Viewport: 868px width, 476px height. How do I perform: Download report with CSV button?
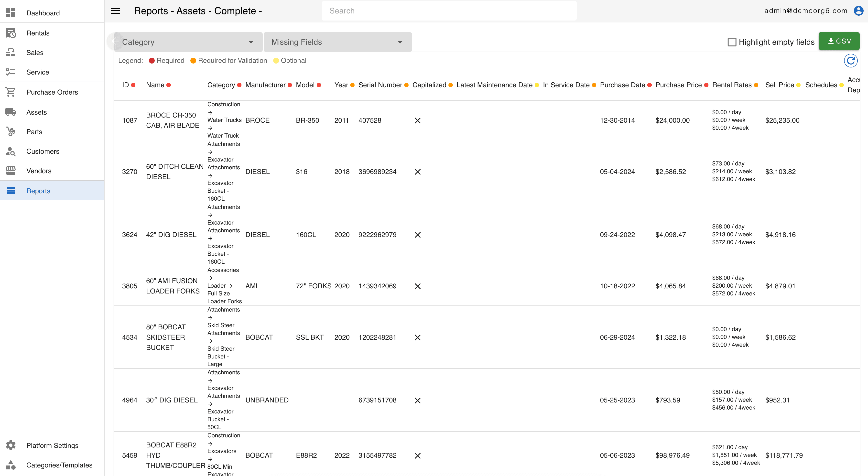click(839, 41)
